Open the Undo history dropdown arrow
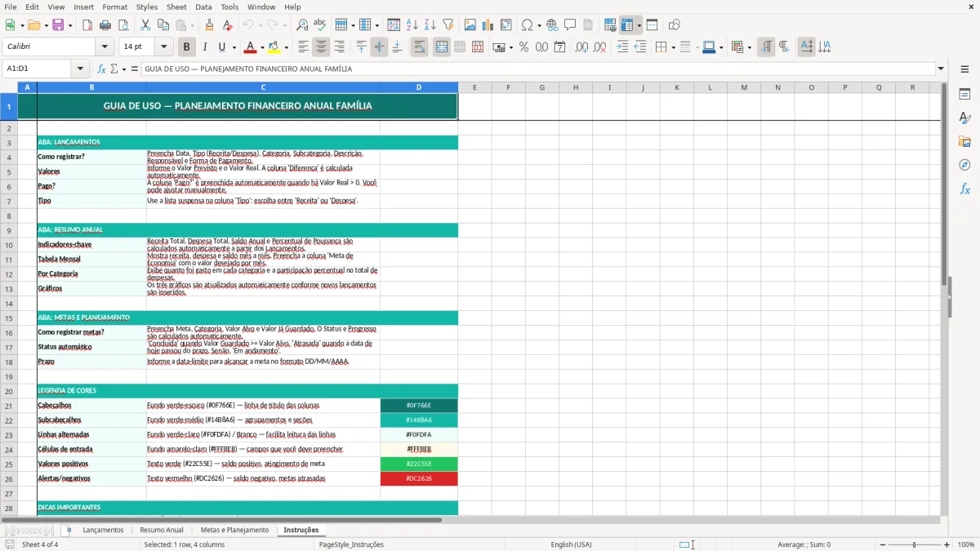980x551 pixels. 261,25
